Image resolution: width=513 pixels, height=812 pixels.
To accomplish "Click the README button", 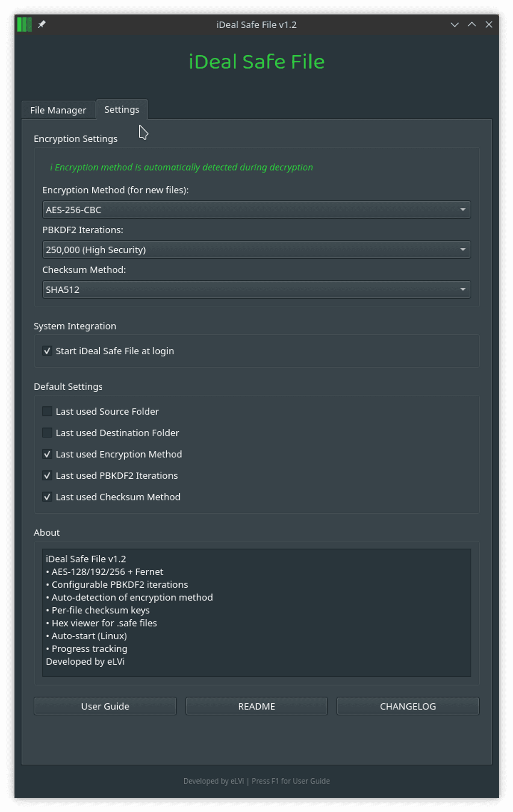I will [x=256, y=706].
